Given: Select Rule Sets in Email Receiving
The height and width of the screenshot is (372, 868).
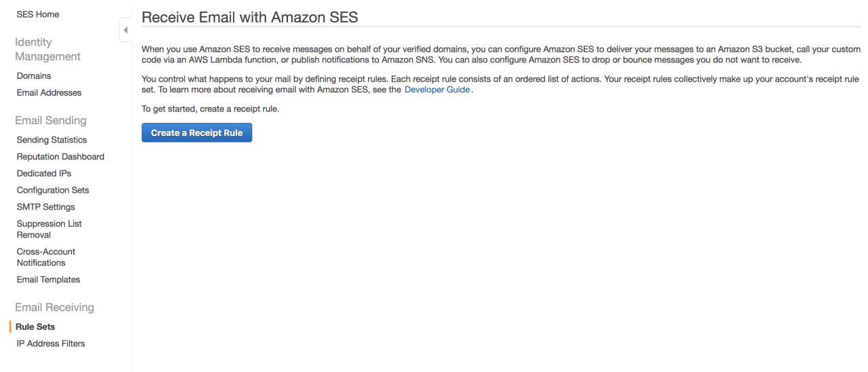Looking at the screenshot, I should [x=35, y=327].
